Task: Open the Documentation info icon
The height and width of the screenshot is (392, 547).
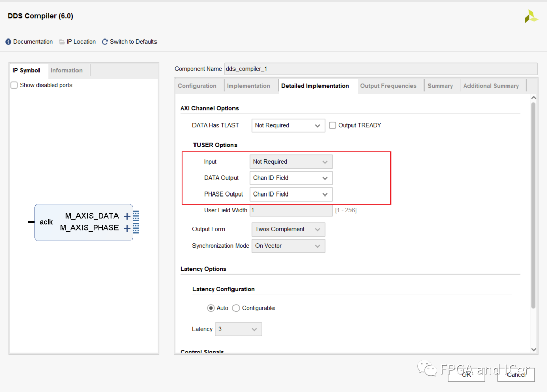Action: coord(8,42)
